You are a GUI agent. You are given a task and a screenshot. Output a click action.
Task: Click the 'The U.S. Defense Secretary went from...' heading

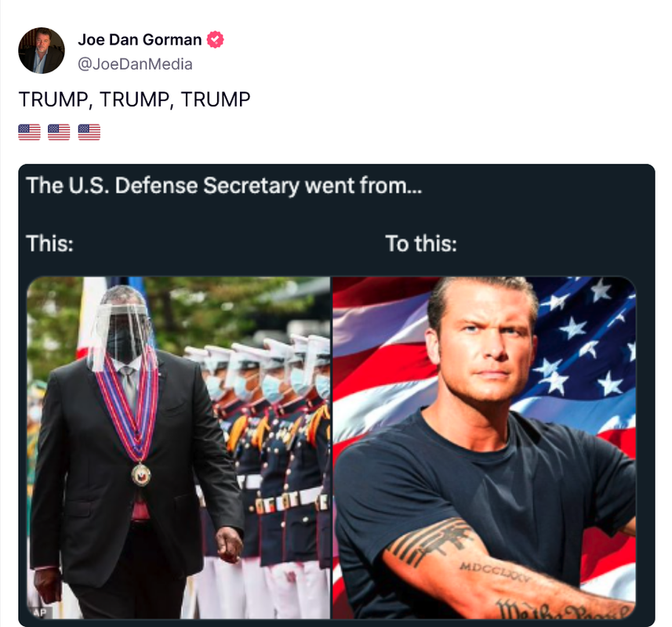[x=224, y=186]
